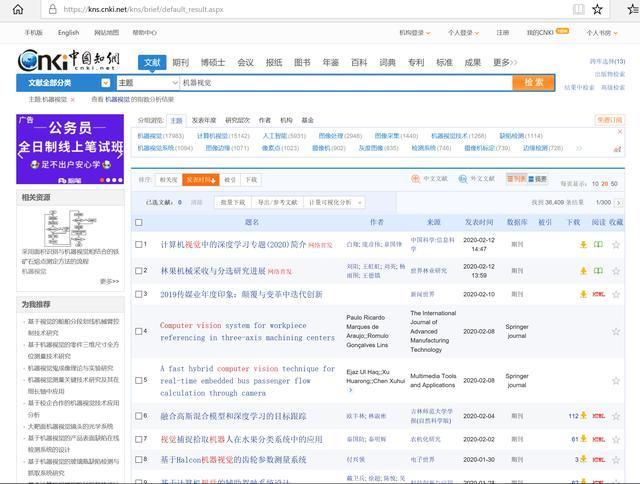Image resolution: width=640 pixels, height=484 pixels.
Task: Click the browser bookmark star icon
Action: point(599,9)
